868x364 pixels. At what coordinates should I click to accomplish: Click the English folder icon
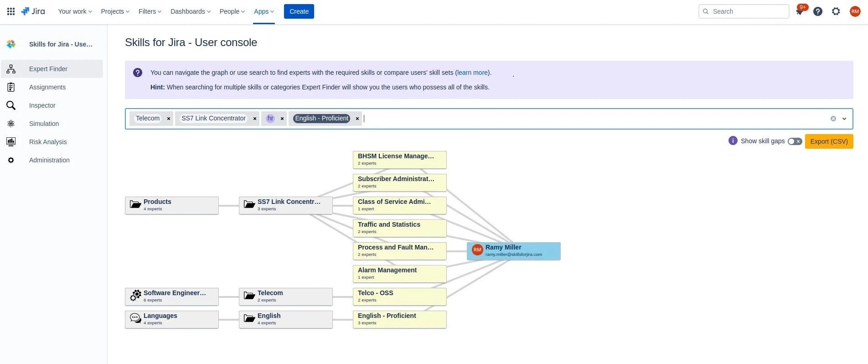point(249,318)
